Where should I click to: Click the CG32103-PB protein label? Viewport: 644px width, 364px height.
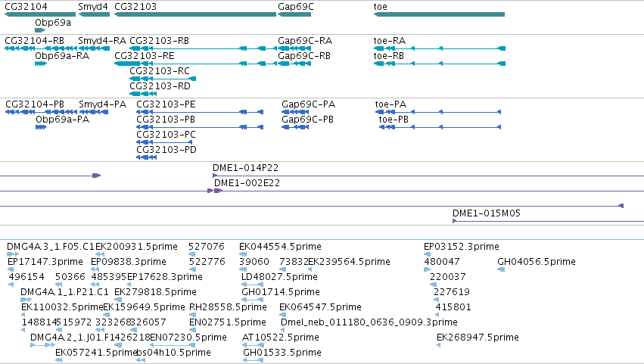pos(166,120)
